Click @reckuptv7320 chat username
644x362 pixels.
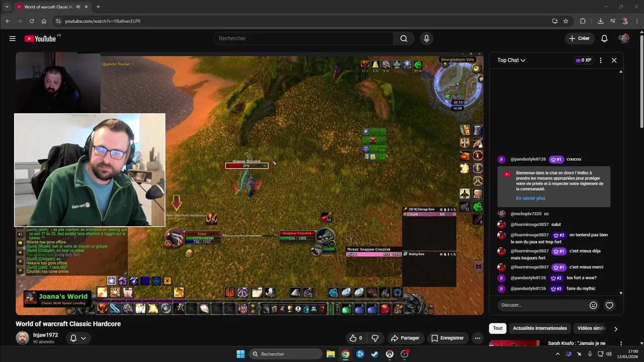pos(526,214)
